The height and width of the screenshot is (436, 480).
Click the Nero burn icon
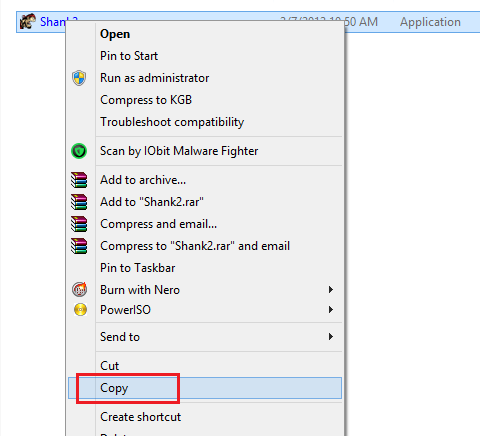click(80, 289)
